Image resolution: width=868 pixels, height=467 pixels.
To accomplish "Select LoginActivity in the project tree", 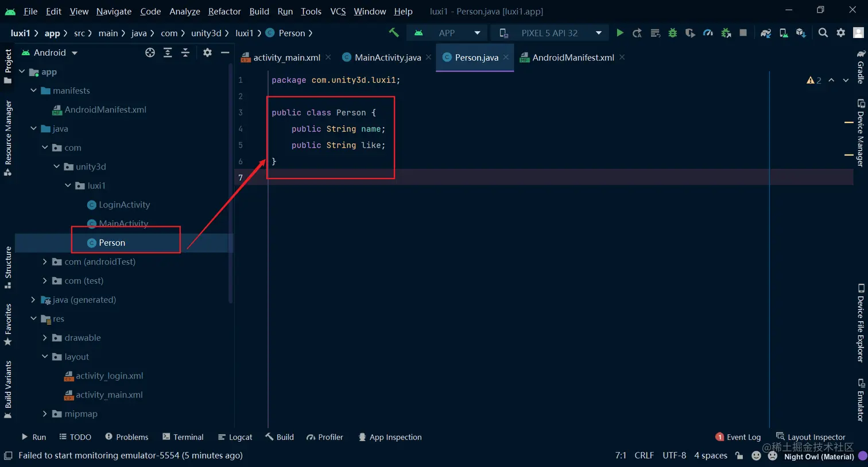I will pos(124,204).
